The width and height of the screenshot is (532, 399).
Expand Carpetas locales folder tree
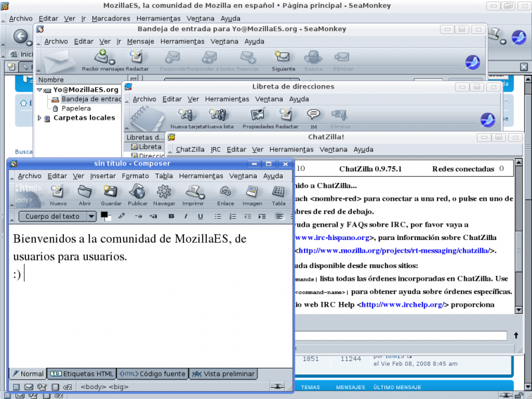tap(40, 118)
